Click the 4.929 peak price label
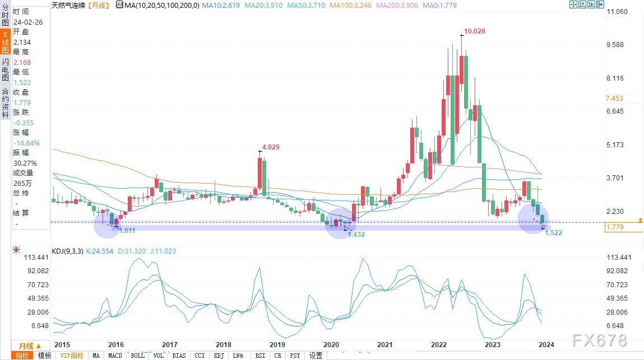This screenshot has height=360, width=644. [271, 147]
